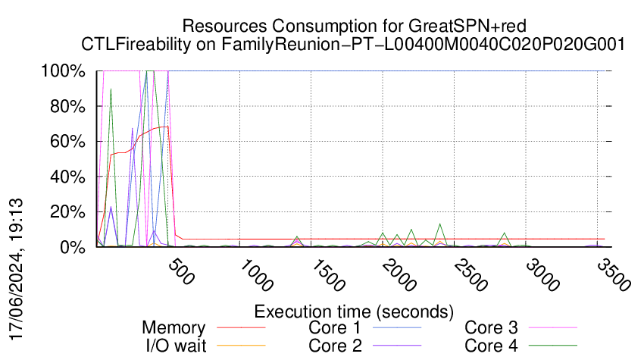Click the "40%" y-axis label

(x=67, y=177)
